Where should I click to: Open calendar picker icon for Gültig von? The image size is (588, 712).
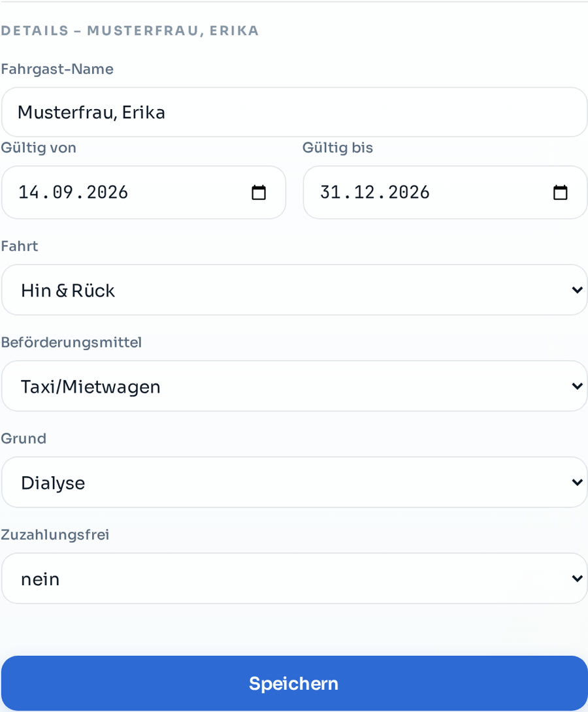point(259,193)
